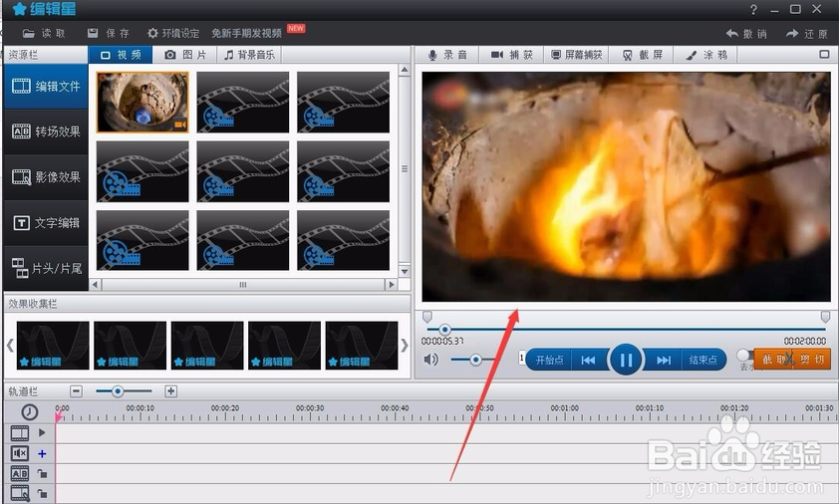
Task: Click the 撤销 undo arrow
Action: pos(746,34)
